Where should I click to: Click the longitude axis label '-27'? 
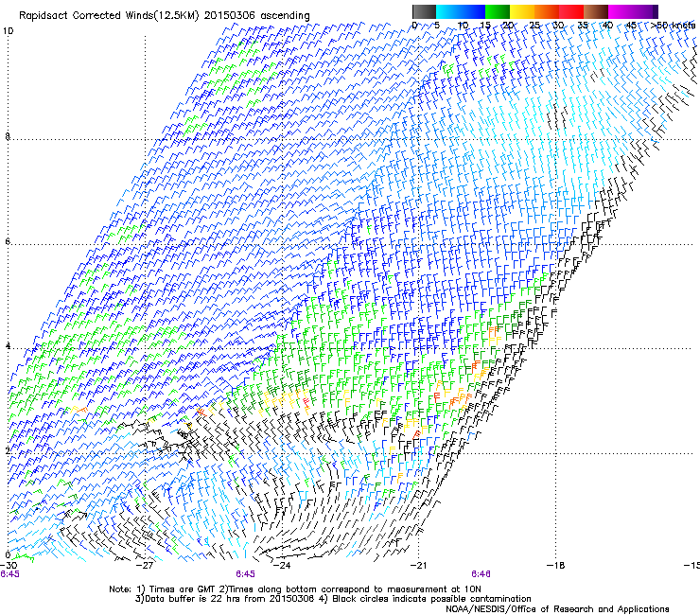coord(145,566)
